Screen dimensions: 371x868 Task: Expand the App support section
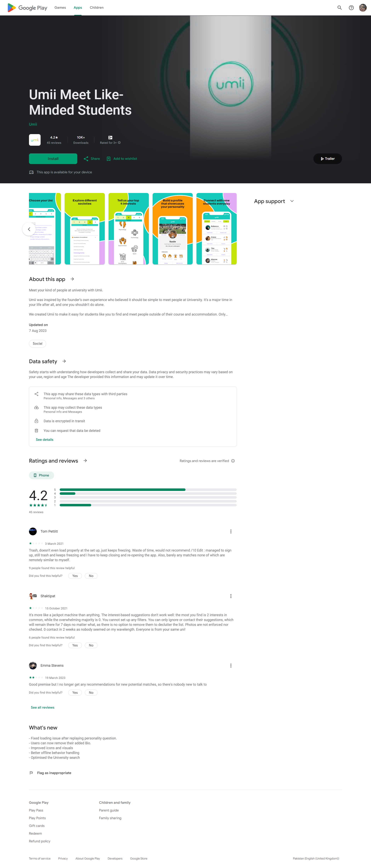coord(292,201)
